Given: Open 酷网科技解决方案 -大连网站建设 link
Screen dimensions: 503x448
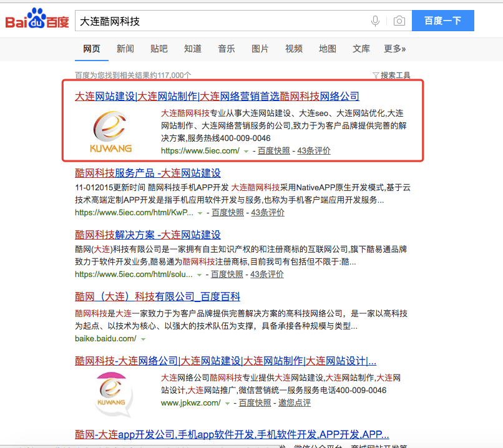Looking at the screenshot, I should (148, 235).
